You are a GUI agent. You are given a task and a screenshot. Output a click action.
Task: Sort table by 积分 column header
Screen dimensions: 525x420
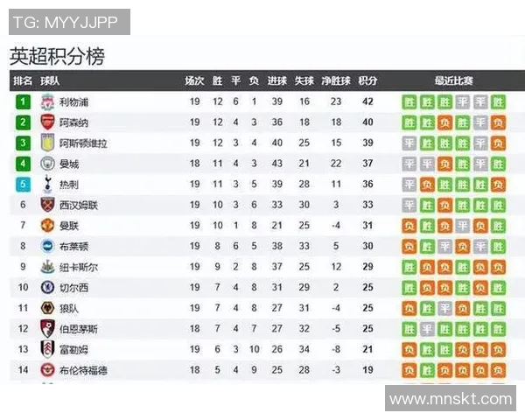[x=367, y=80]
